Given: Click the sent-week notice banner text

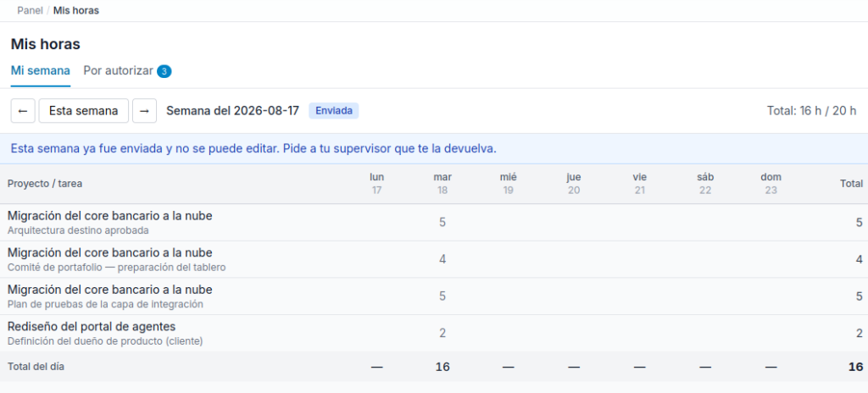Looking at the screenshot, I should point(253,149).
